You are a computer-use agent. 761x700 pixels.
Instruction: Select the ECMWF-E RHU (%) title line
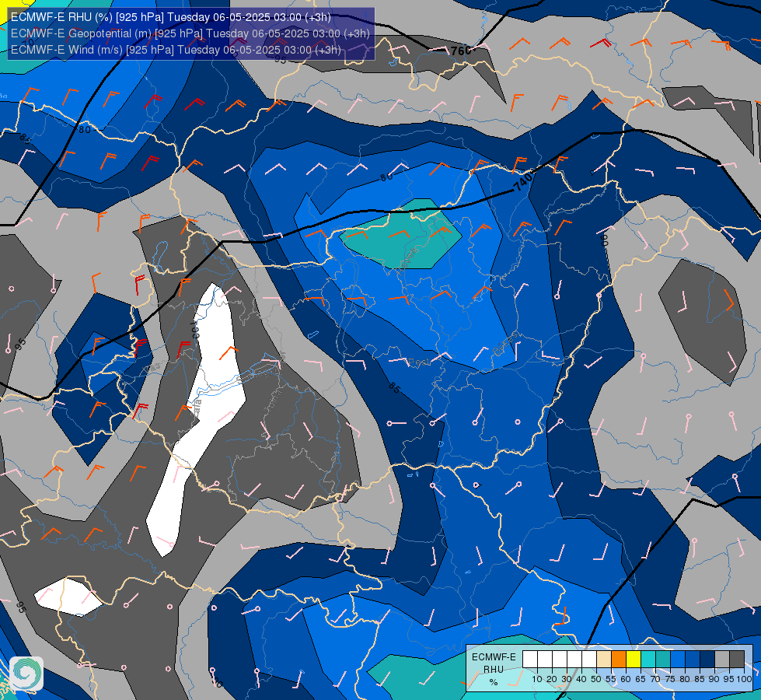(171, 17)
